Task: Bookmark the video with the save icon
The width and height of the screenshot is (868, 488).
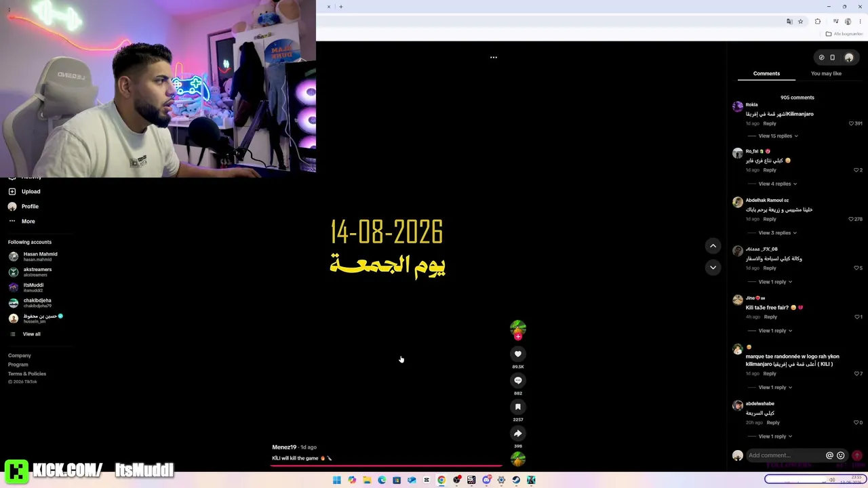Action: coord(518,407)
